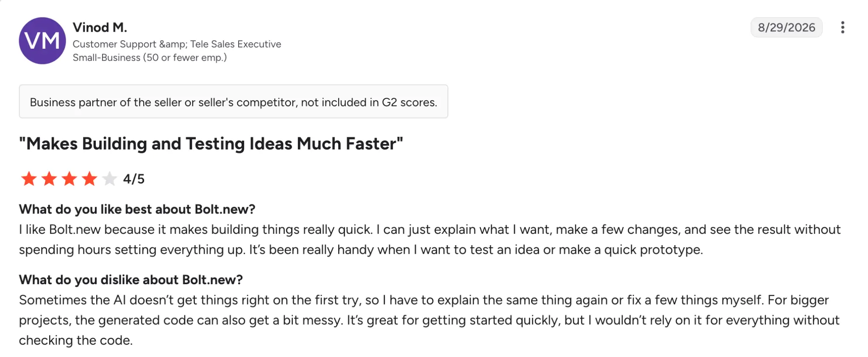
Task: Click the third orange rating star
Action: point(69,179)
